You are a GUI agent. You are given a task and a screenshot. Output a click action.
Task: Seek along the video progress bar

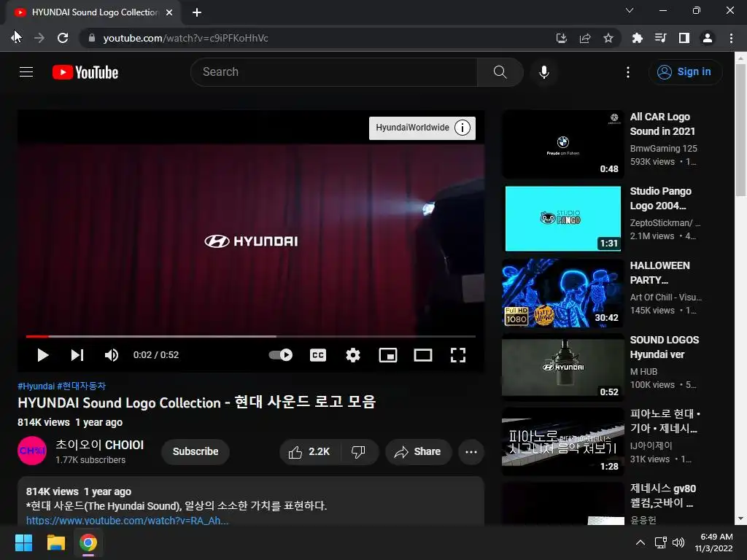251,337
